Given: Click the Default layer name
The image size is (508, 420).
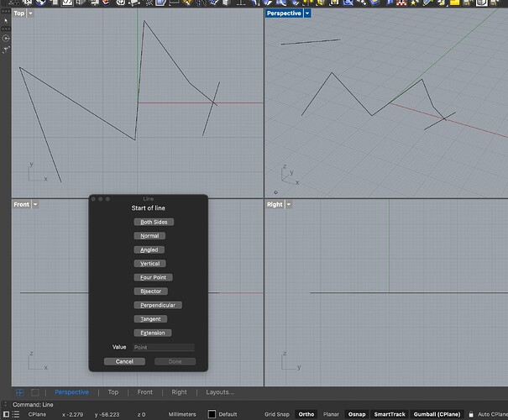Looking at the screenshot, I should (228, 414).
